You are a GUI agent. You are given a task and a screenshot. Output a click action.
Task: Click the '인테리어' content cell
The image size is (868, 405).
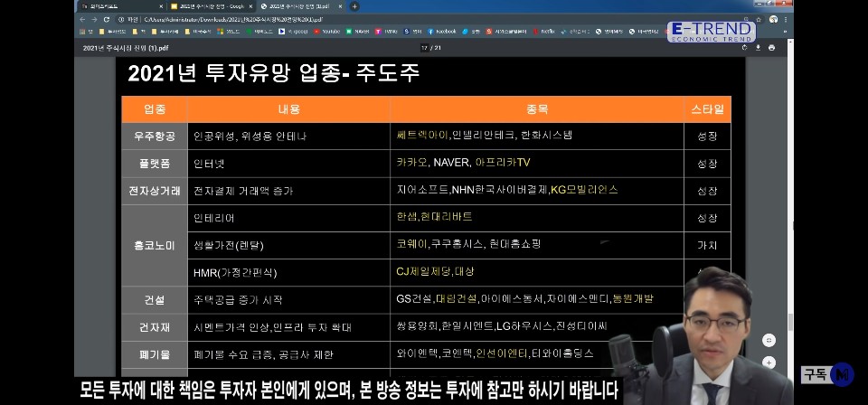289,218
